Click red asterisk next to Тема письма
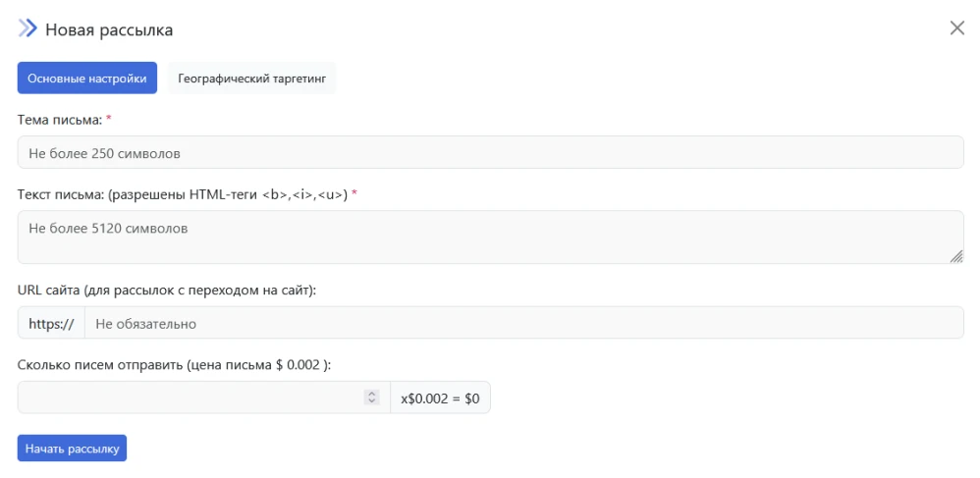The width and height of the screenshot is (980, 478). (109, 119)
